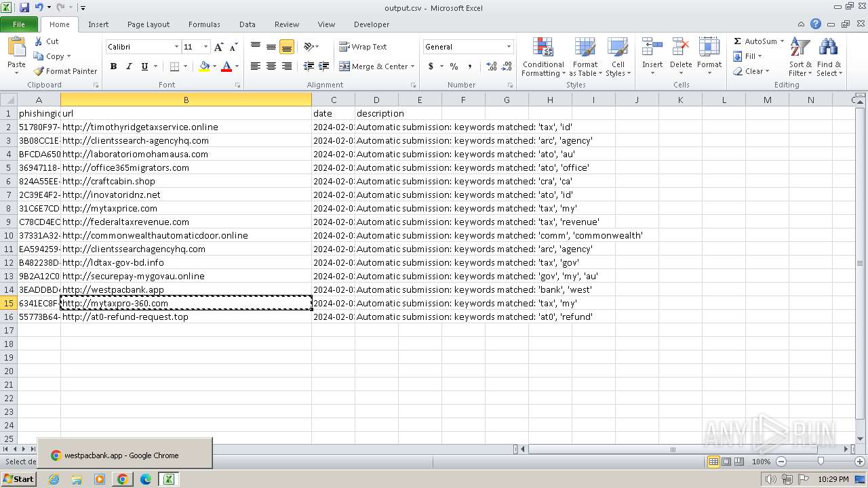This screenshot has width=868, height=488.
Task: Adjust the zoom slider handle
Action: (821, 462)
